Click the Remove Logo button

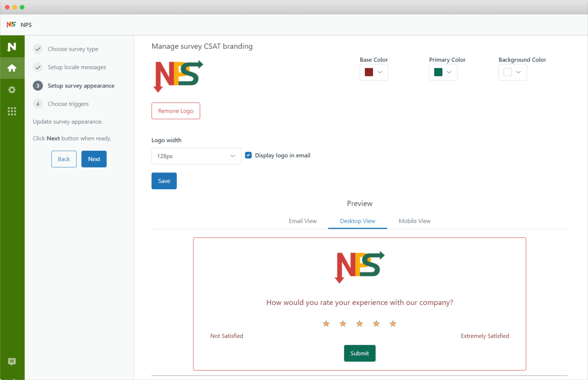[x=175, y=111]
